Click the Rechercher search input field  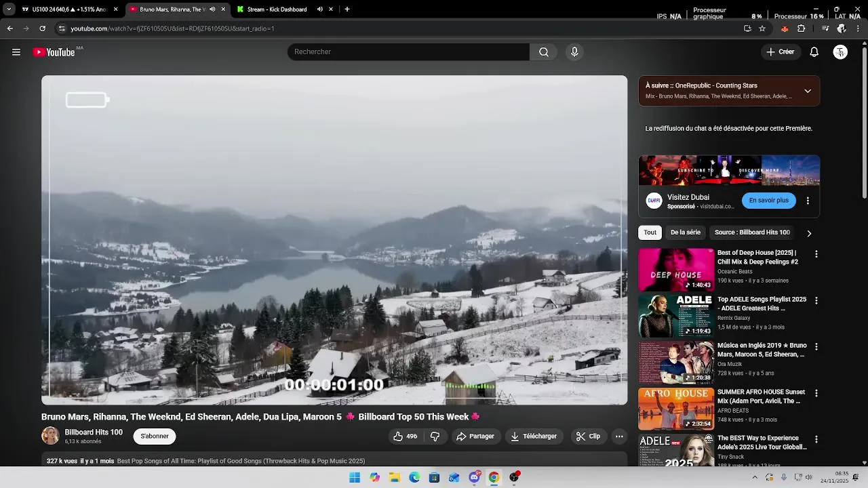tap(408, 52)
